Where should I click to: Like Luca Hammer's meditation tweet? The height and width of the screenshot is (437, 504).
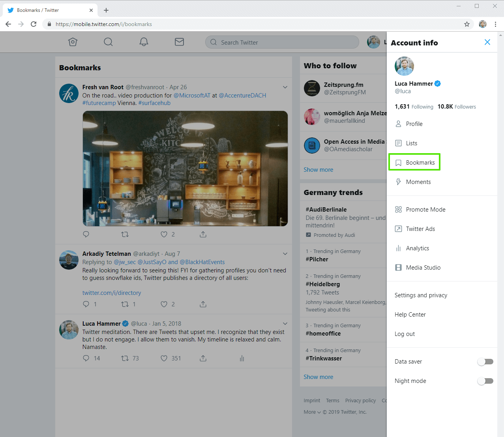(164, 358)
